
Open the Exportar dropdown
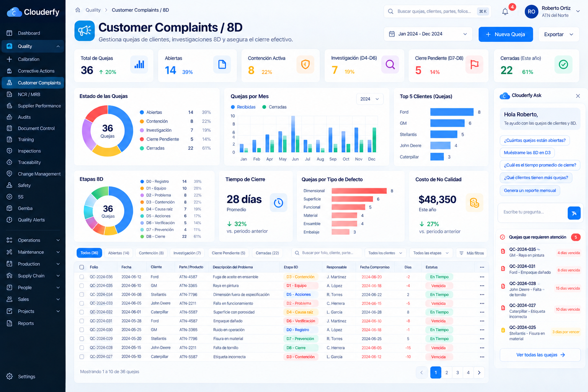[559, 34]
